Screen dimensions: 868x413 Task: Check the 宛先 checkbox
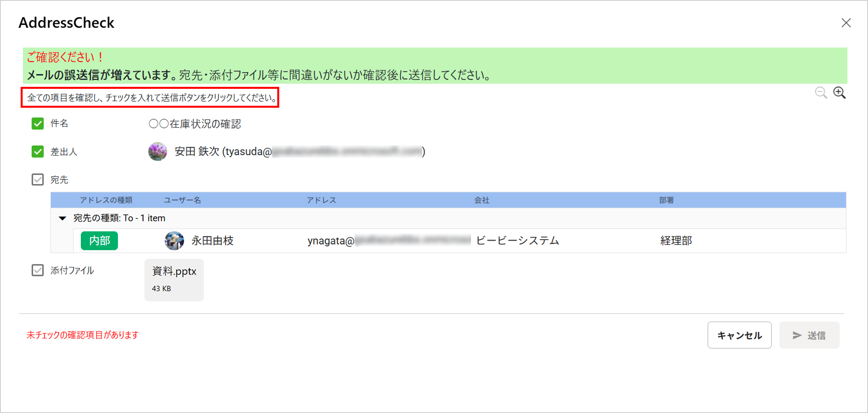coord(37,180)
